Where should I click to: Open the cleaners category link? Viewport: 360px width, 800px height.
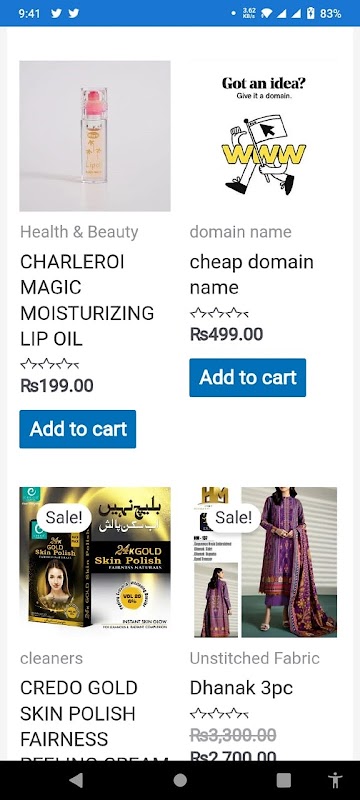tap(51, 658)
